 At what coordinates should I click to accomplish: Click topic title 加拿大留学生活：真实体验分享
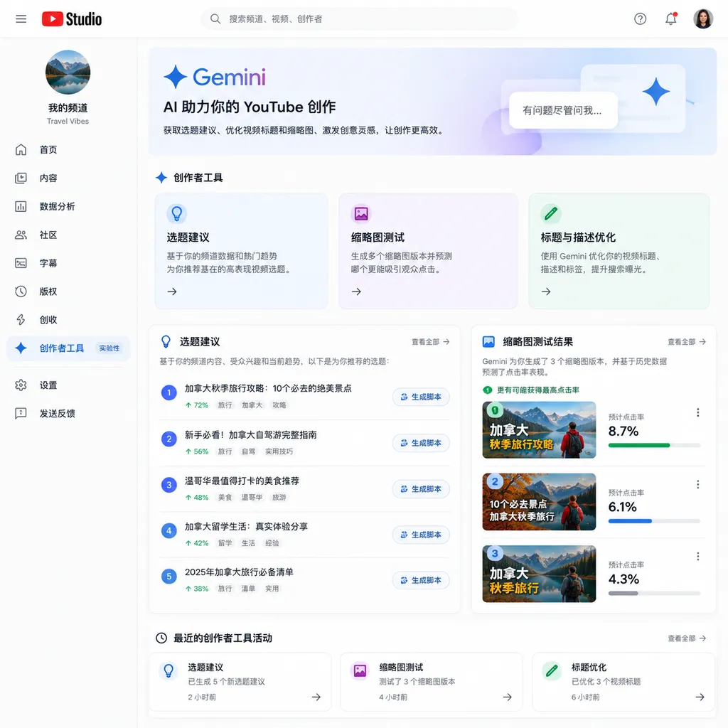point(246,527)
